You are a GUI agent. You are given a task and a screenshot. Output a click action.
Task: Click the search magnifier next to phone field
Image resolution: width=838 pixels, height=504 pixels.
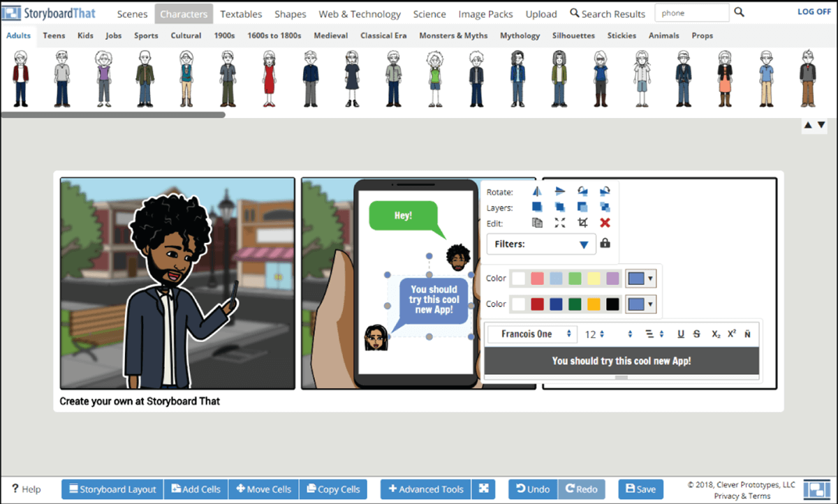pyautogui.click(x=740, y=13)
